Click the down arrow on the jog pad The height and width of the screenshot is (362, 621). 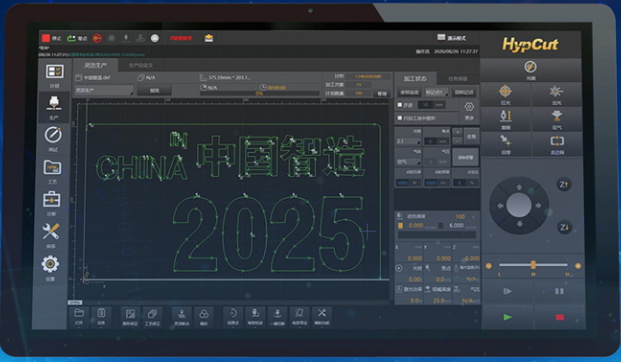pos(520,224)
